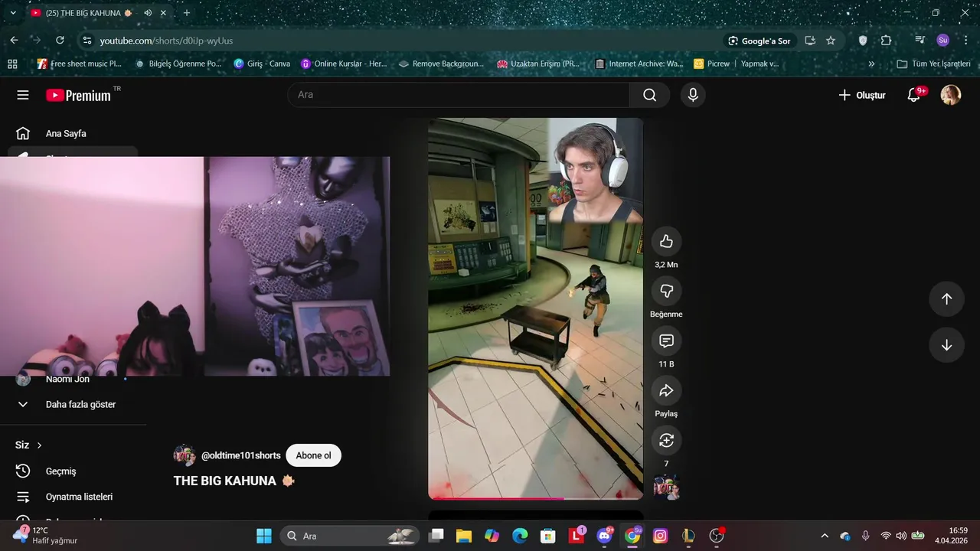Open Remove Background bookmark
The image size is (980, 551).
(442, 64)
